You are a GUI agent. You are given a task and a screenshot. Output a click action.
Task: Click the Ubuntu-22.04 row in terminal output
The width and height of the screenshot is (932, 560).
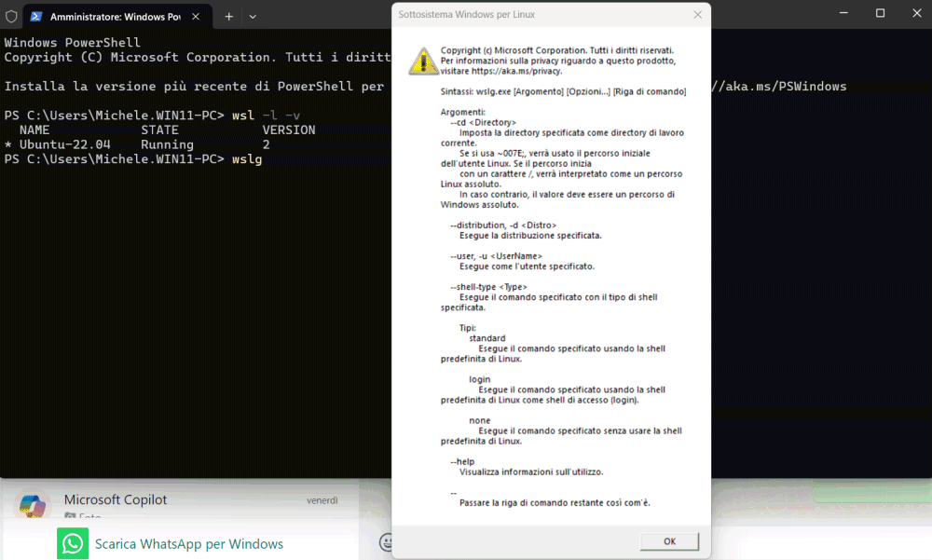click(137, 144)
